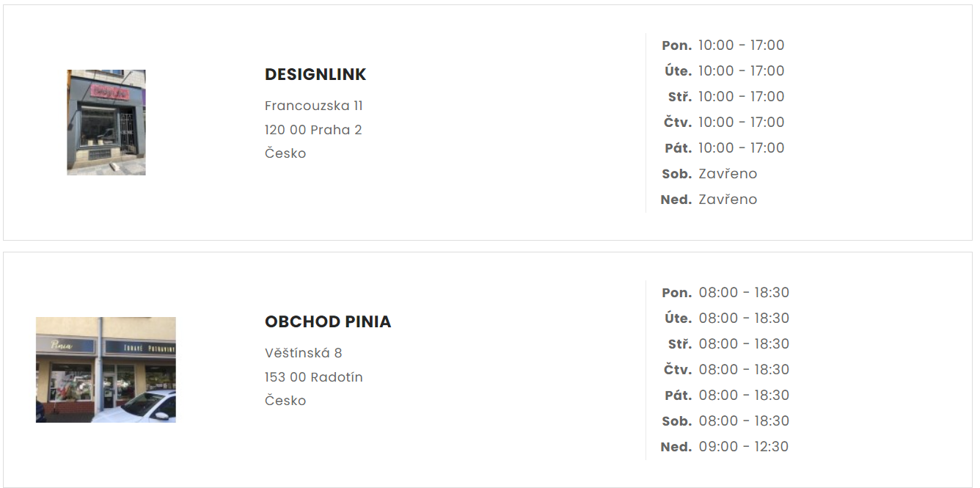Click the Sob. label in OBCHOD PINIA hours
The width and height of the screenshot is (980, 488).
pos(676,421)
